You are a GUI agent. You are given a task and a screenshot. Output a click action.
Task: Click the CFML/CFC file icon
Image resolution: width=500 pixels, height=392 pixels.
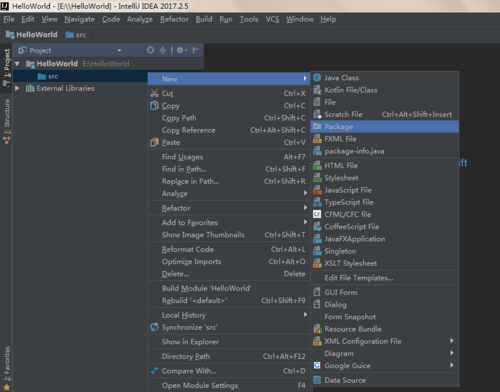point(317,214)
